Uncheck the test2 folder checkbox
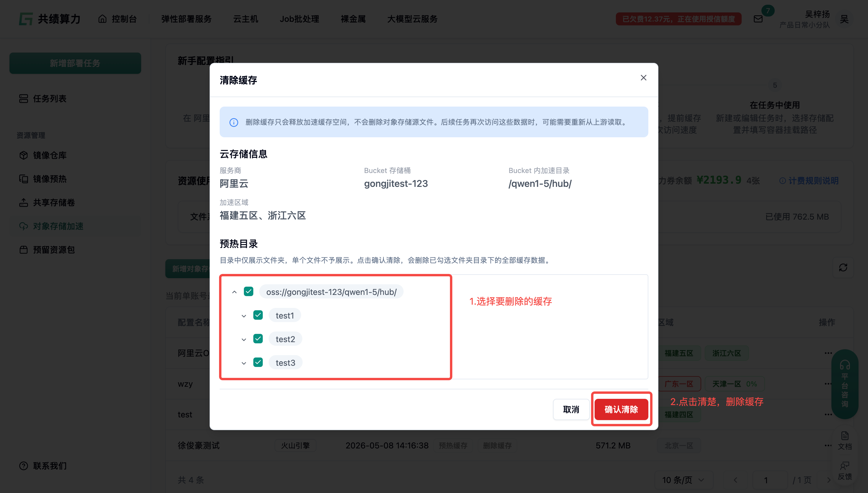Screen dimensions: 868x493 tap(258, 339)
